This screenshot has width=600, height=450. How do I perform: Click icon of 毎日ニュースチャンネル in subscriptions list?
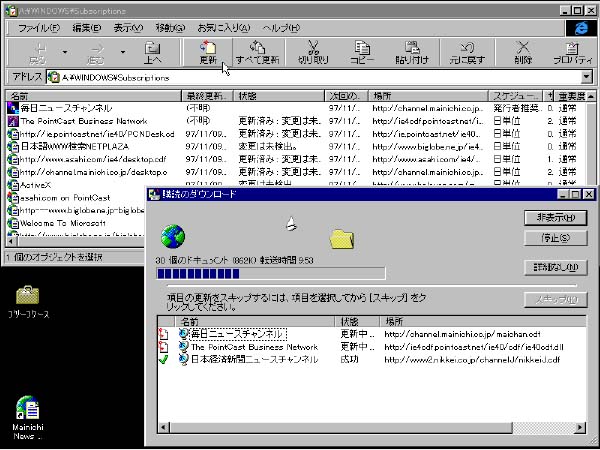click(x=13, y=108)
